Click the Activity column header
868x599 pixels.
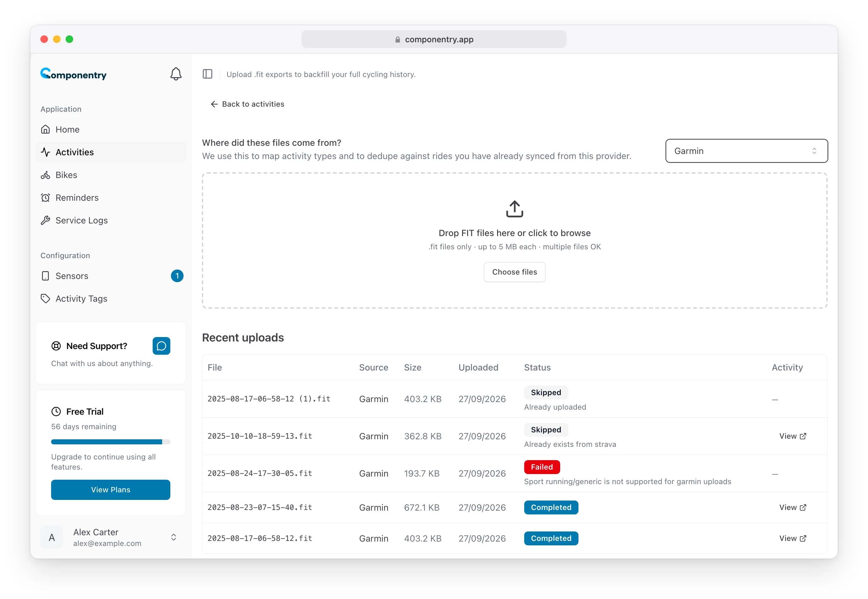pyautogui.click(x=787, y=367)
